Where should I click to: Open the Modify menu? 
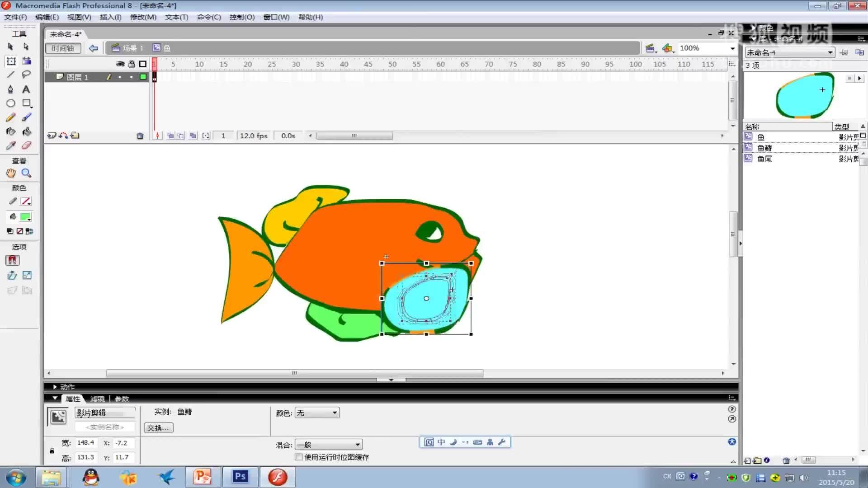click(143, 17)
